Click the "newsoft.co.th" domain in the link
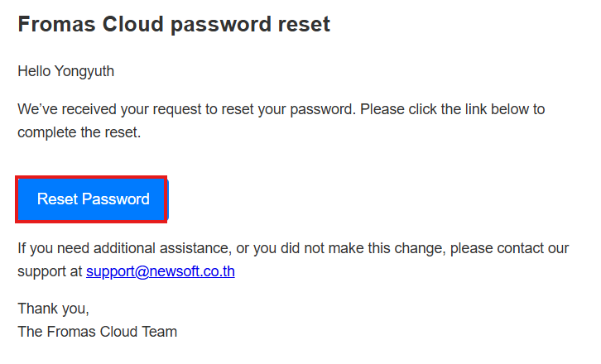The width and height of the screenshot is (601, 364). tap(191, 271)
